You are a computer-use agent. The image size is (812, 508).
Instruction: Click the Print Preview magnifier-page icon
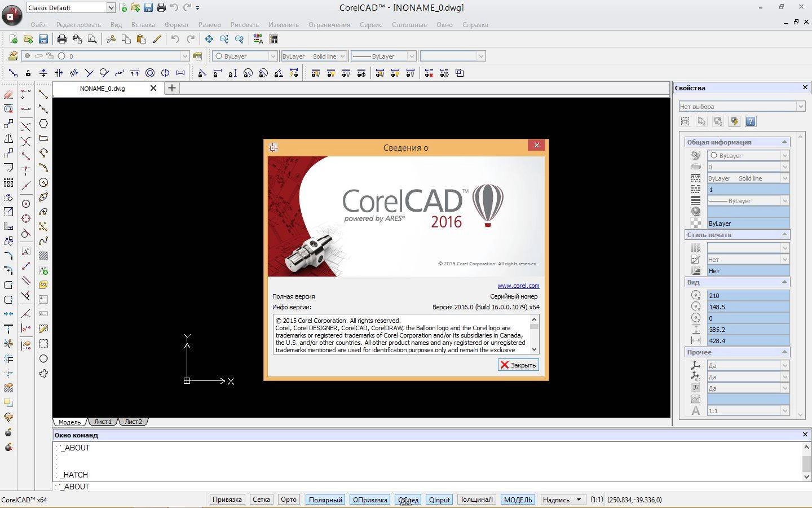coord(92,39)
